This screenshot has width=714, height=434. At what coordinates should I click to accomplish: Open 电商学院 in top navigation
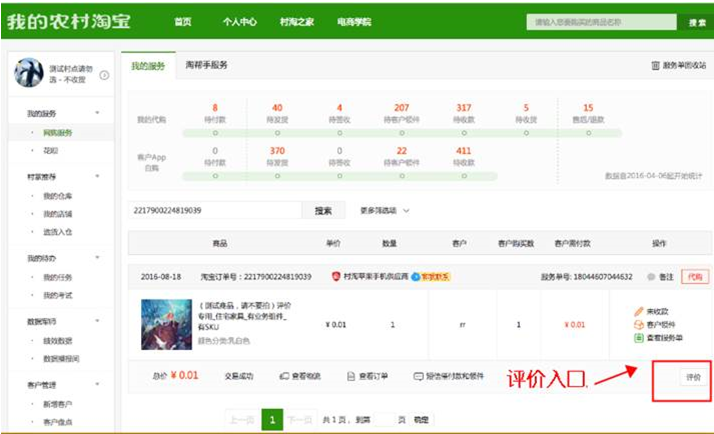tap(354, 22)
